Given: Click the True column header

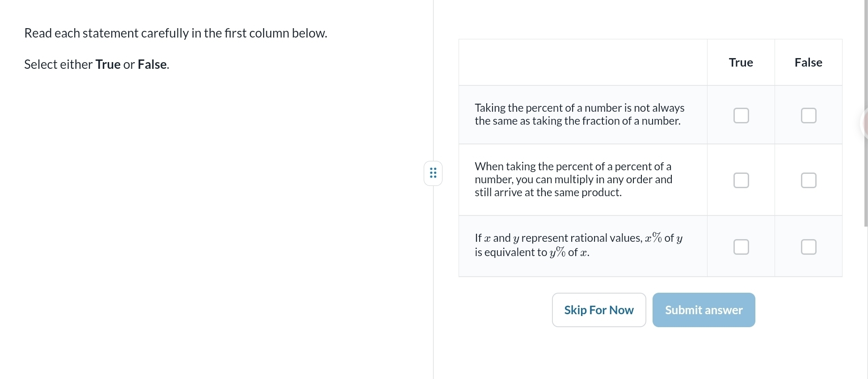Looking at the screenshot, I should click(741, 63).
